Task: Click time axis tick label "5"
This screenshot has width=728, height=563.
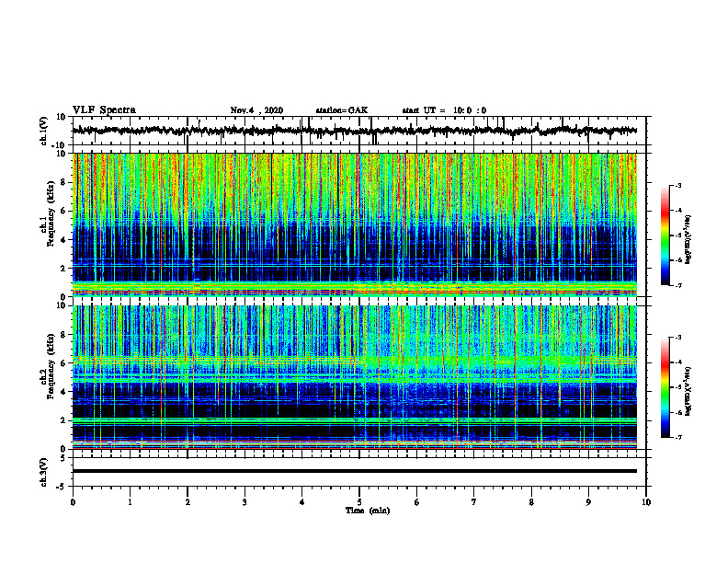Action: 359,502
